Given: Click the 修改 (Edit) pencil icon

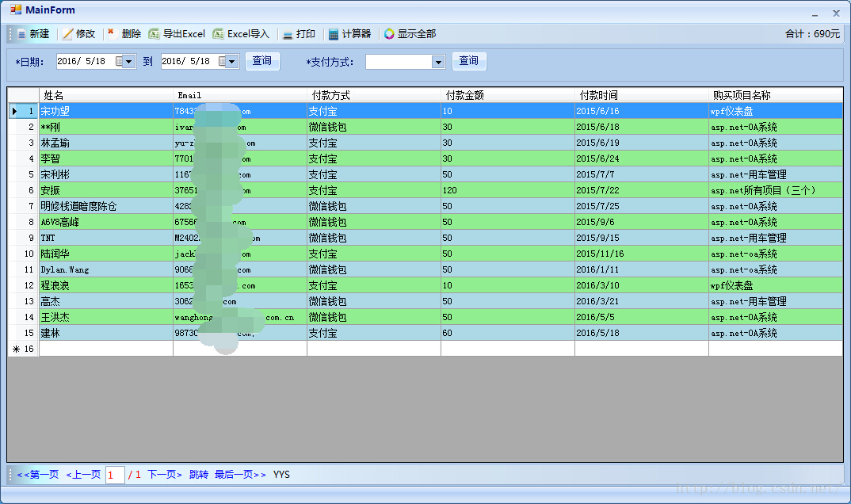Looking at the screenshot, I should point(67,34).
